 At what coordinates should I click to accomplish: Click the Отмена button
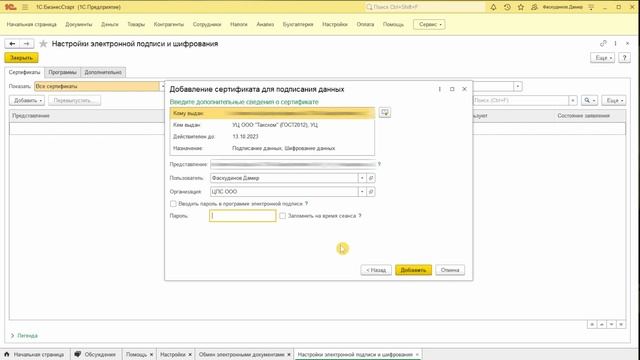pos(450,270)
